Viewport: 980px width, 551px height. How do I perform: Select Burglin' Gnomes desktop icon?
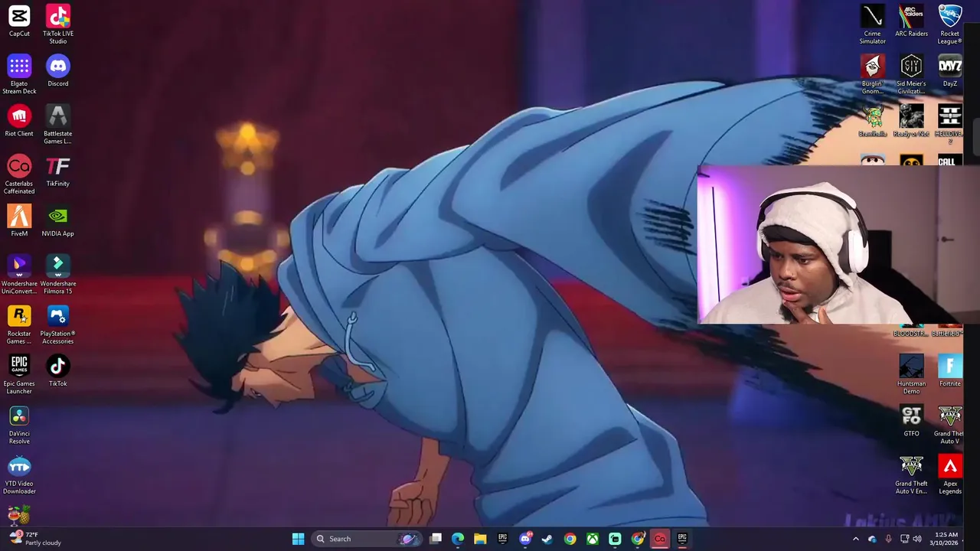click(x=872, y=73)
